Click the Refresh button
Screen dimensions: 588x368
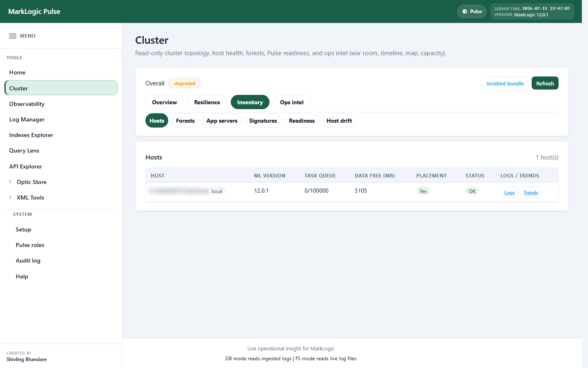point(545,83)
